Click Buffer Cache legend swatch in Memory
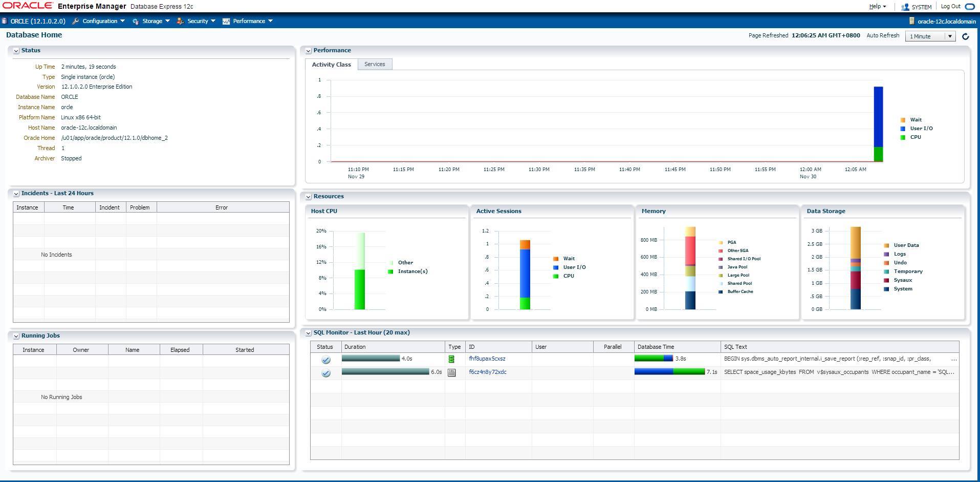The width and height of the screenshot is (980, 482). click(x=721, y=292)
